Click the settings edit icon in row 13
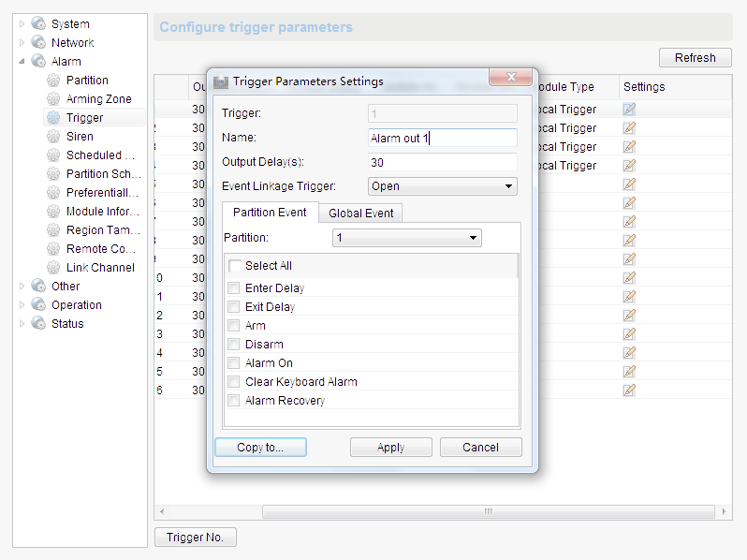The image size is (747, 560). click(629, 333)
